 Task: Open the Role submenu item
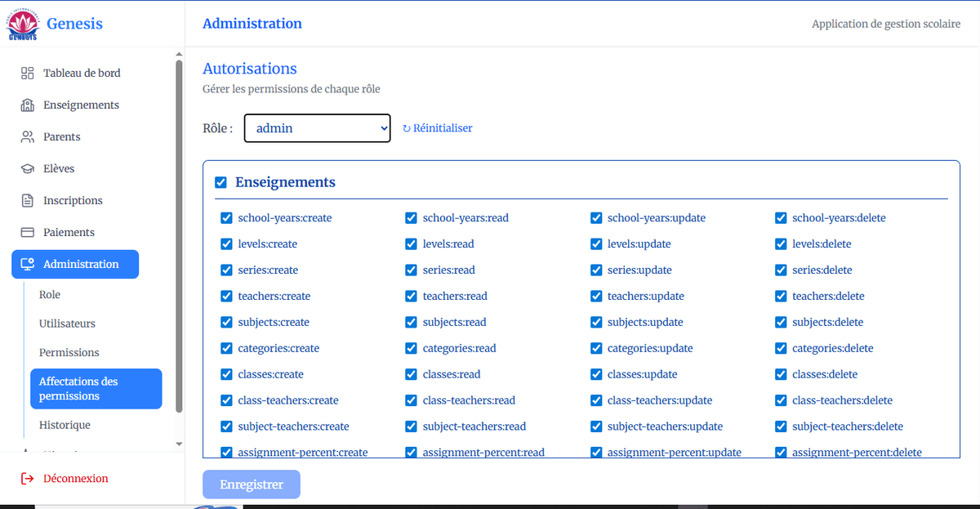pos(50,294)
